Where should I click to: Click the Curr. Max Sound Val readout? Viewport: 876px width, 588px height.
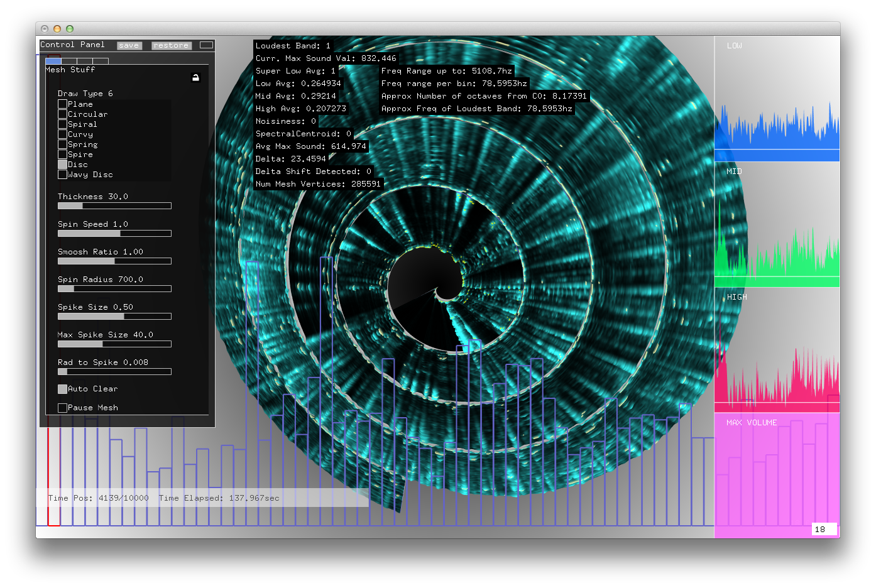click(x=326, y=58)
